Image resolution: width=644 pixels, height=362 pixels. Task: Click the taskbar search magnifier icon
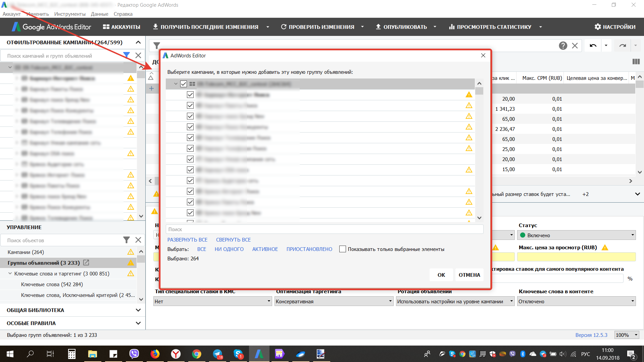30,354
